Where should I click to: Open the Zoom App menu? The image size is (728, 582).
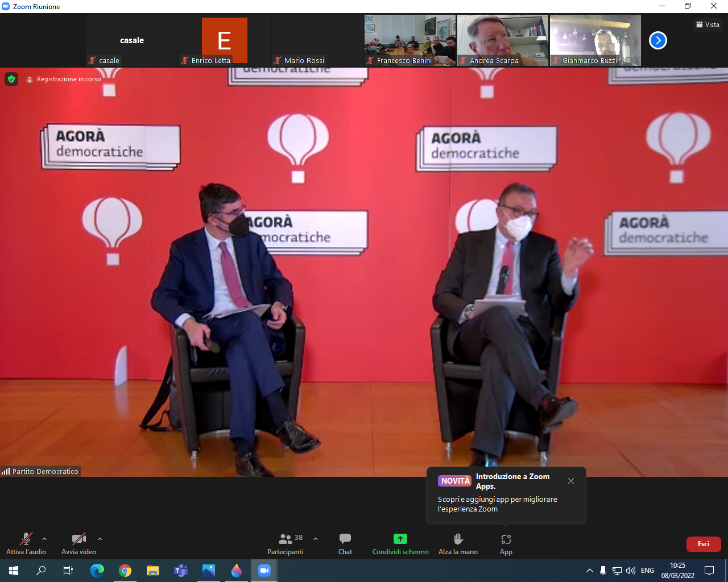tap(506, 543)
